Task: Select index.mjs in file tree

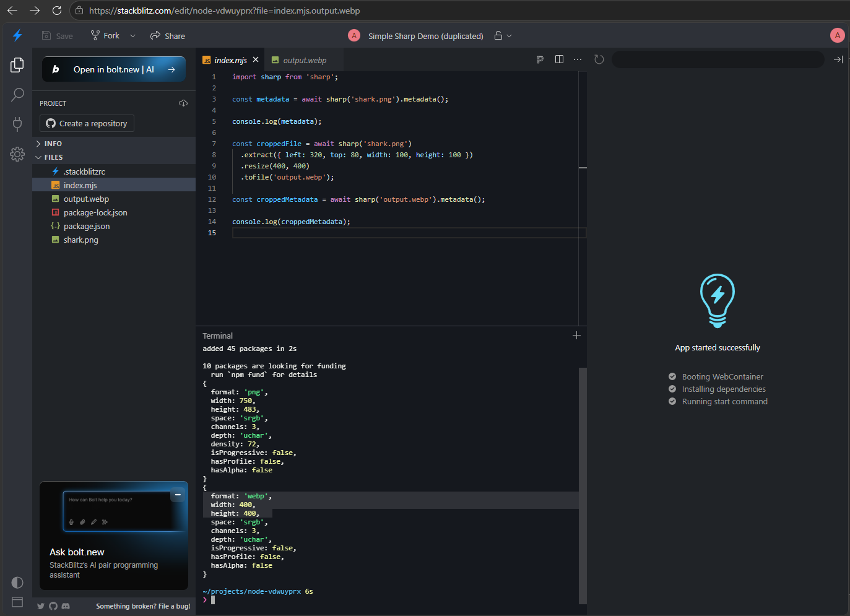Action: 114,185
